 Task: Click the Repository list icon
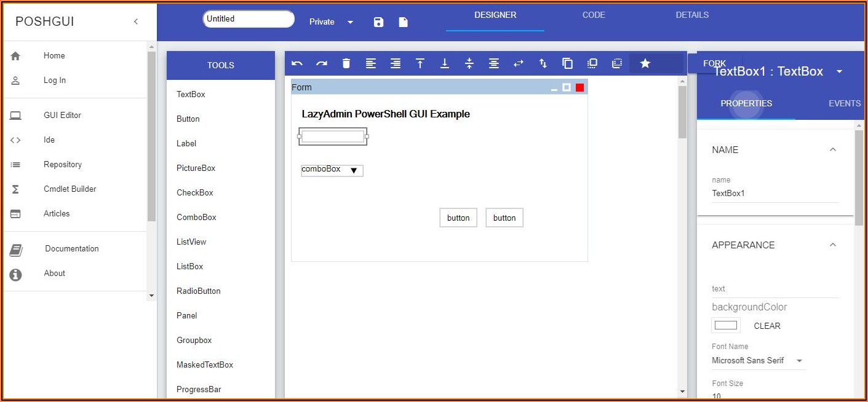pos(15,165)
